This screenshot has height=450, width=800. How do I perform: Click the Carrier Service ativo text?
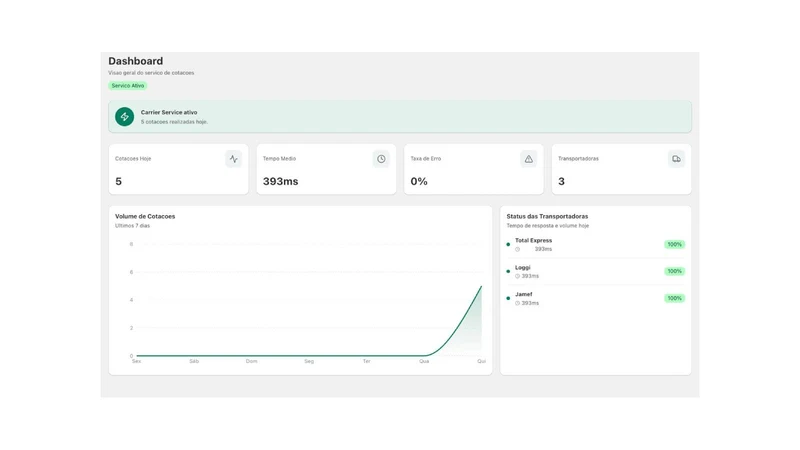click(x=169, y=112)
